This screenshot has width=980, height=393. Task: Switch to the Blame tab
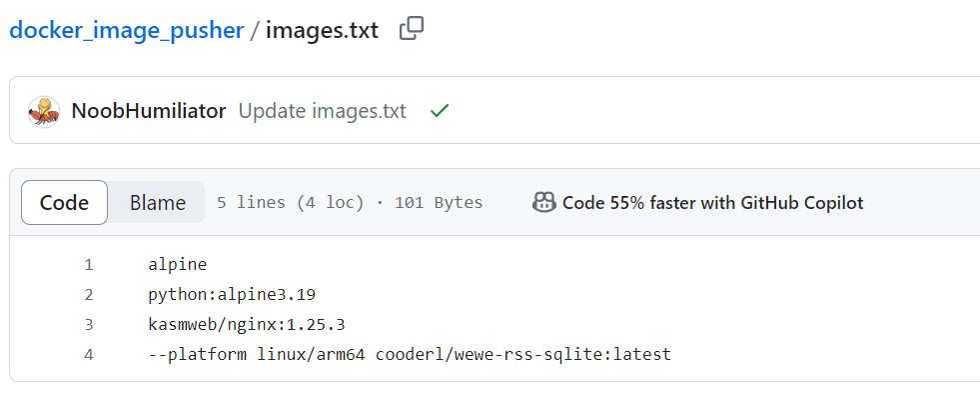click(158, 203)
